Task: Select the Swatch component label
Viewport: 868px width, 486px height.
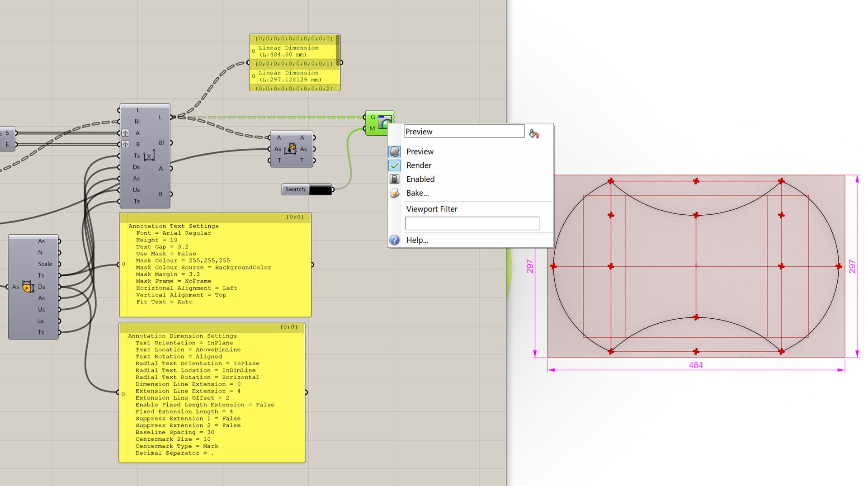Action: tap(295, 189)
